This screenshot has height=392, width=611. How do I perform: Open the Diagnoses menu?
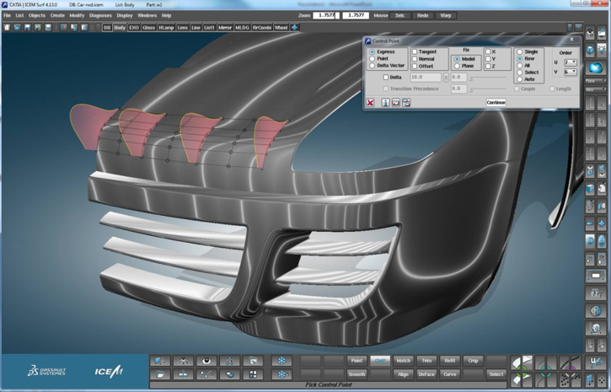(100, 16)
